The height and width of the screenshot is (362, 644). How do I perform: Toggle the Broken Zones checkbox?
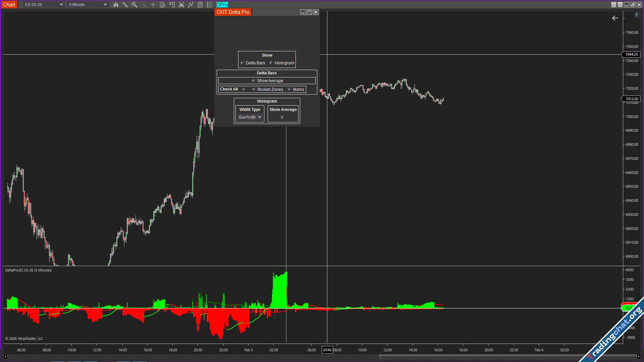pos(254,89)
